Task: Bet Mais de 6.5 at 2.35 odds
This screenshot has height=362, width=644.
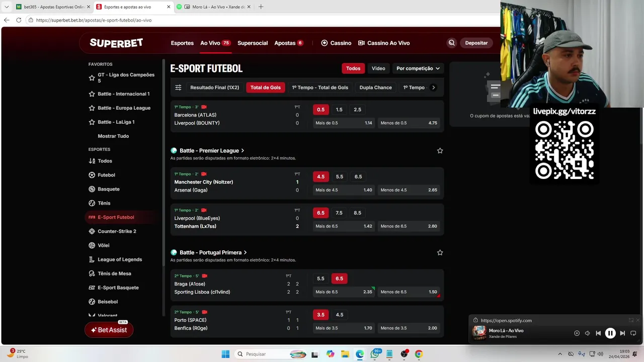Action: click(344, 292)
